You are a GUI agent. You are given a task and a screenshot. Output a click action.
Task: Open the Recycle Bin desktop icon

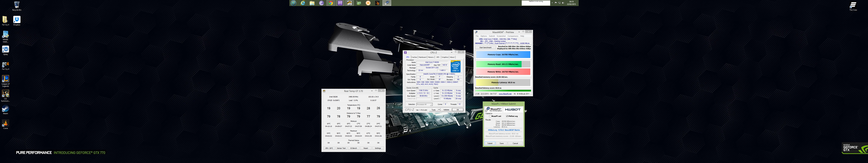click(17, 6)
